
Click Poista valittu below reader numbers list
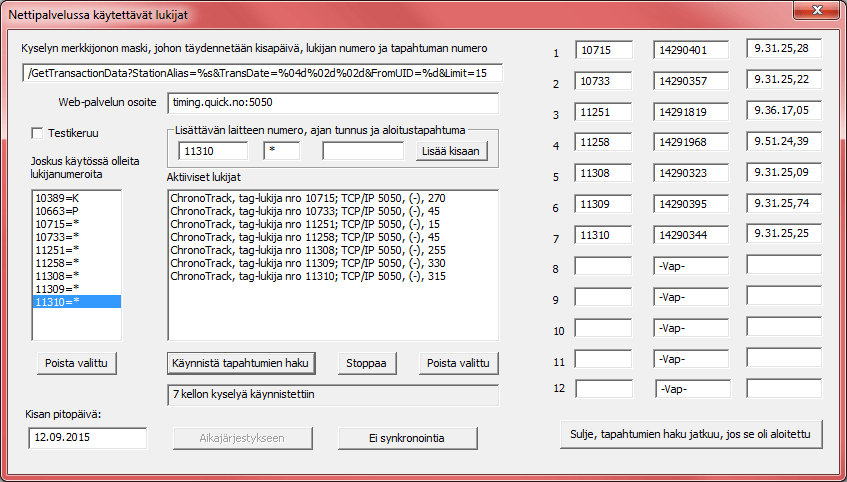click(x=76, y=362)
